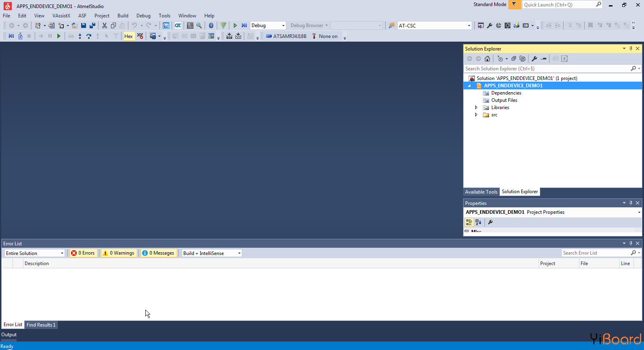Viewport: 644px width, 350px height.
Task: Switch to the Available Tools tab
Action: pyautogui.click(x=481, y=192)
